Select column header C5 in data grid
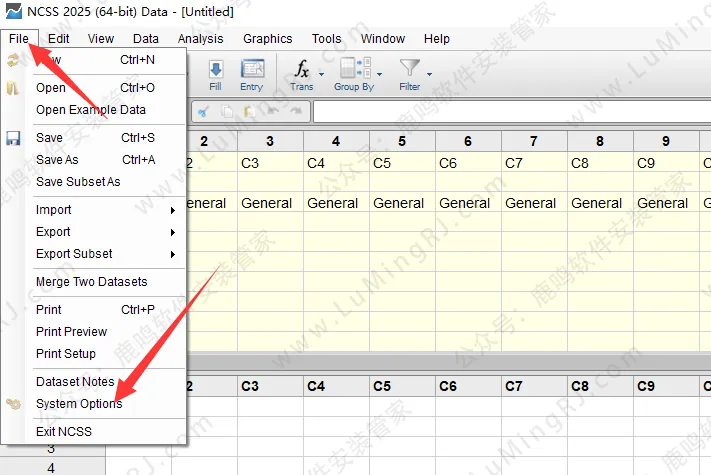This screenshot has width=711, height=475. tap(401, 162)
